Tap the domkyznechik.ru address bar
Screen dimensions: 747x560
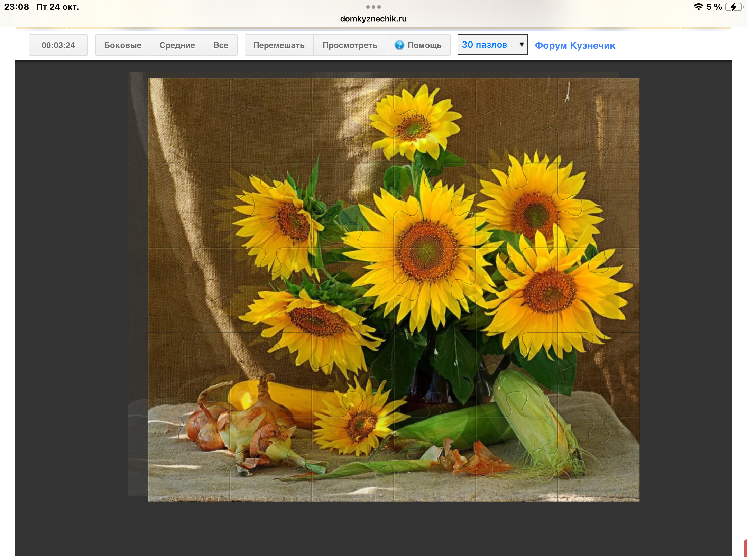(x=373, y=19)
